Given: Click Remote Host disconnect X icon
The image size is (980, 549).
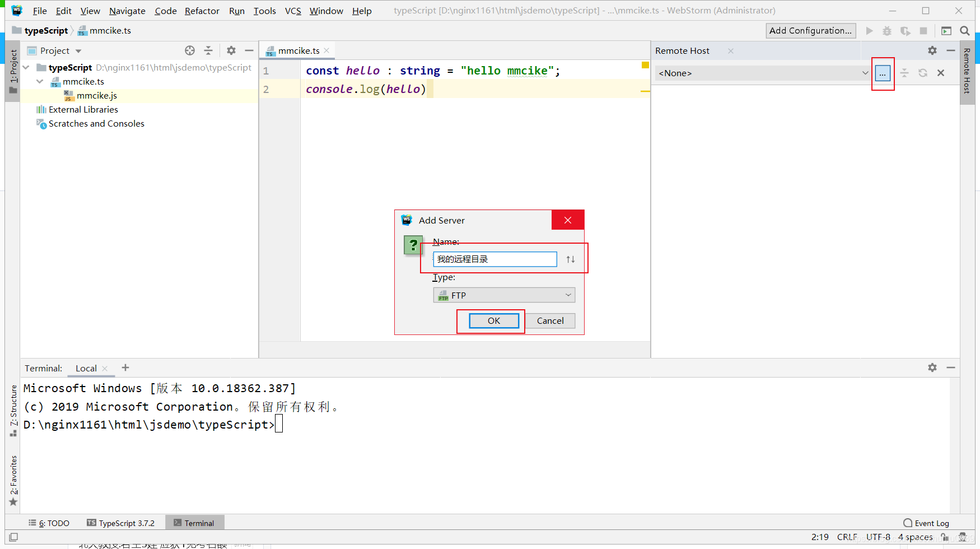Looking at the screenshot, I should [941, 73].
